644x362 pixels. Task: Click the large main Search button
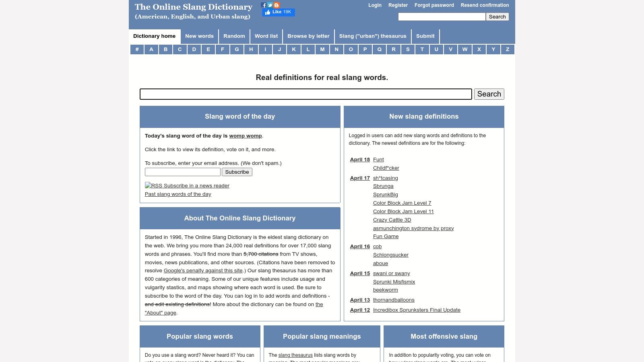(x=489, y=94)
